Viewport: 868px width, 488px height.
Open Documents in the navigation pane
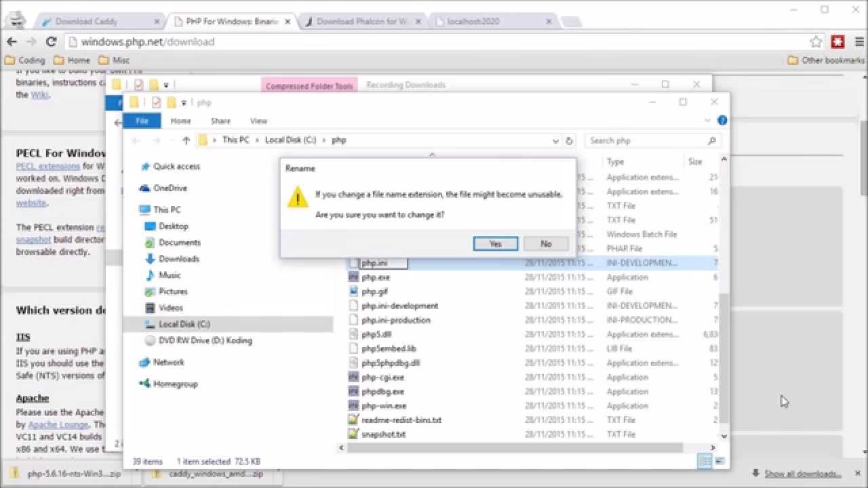[179, 243]
